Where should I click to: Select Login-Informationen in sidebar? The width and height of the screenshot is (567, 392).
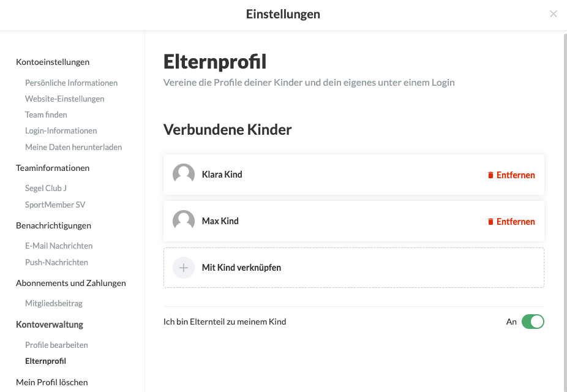click(61, 130)
